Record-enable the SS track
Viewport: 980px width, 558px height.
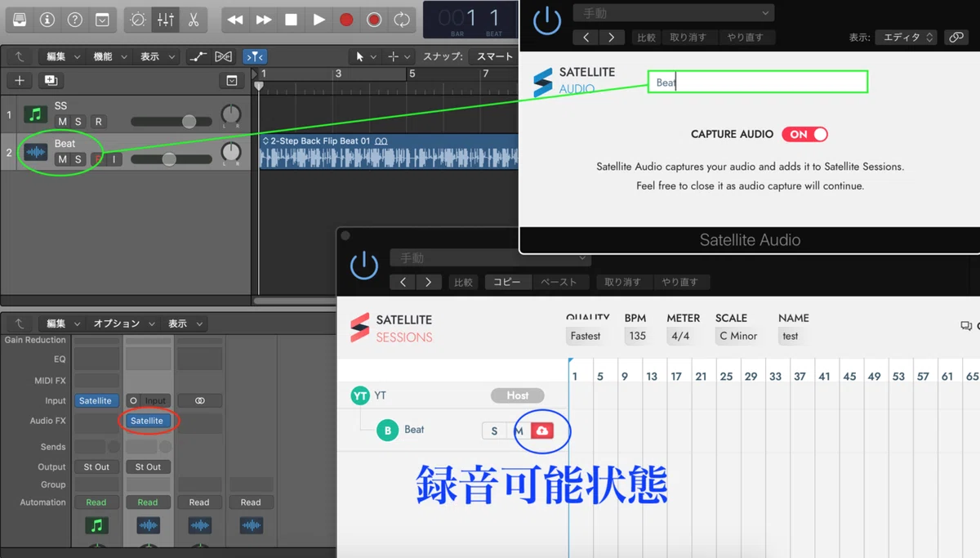(98, 122)
